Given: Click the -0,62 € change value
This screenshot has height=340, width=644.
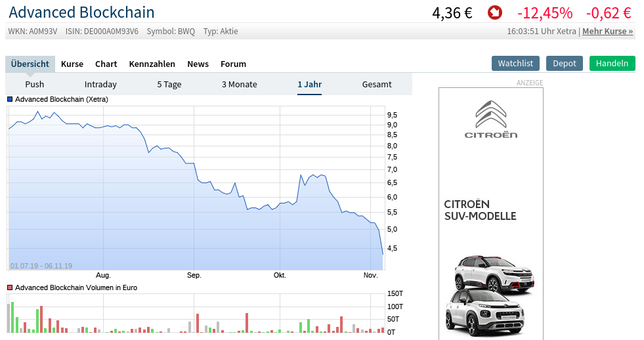Looking at the screenshot, I should tap(609, 13).
